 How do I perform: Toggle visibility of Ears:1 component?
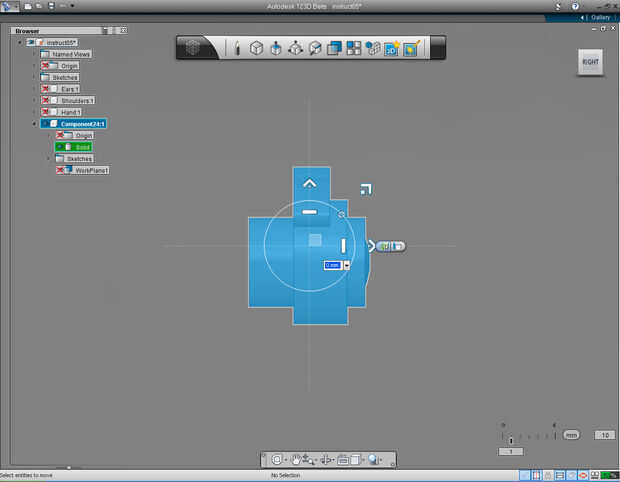coord(45,89)
